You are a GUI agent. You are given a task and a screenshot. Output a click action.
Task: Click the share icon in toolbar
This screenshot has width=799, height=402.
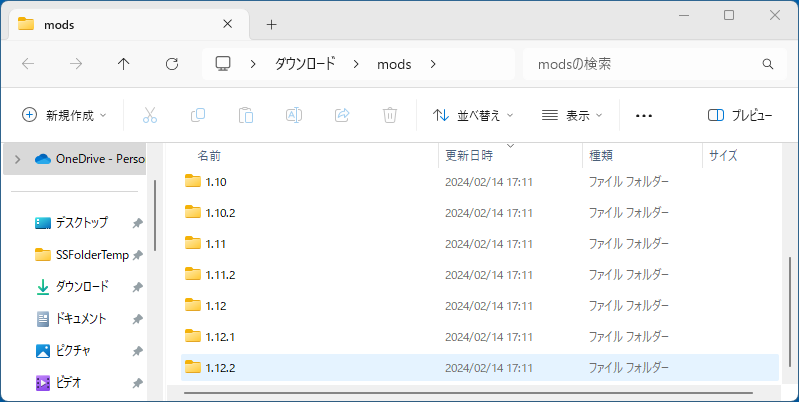342,115
